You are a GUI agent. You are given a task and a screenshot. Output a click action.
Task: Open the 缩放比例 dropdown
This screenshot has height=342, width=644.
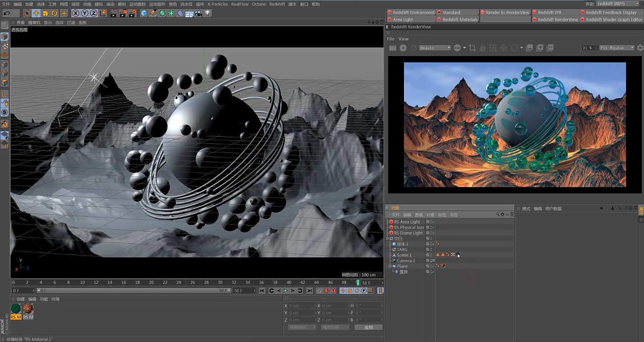tap(335, 327)
